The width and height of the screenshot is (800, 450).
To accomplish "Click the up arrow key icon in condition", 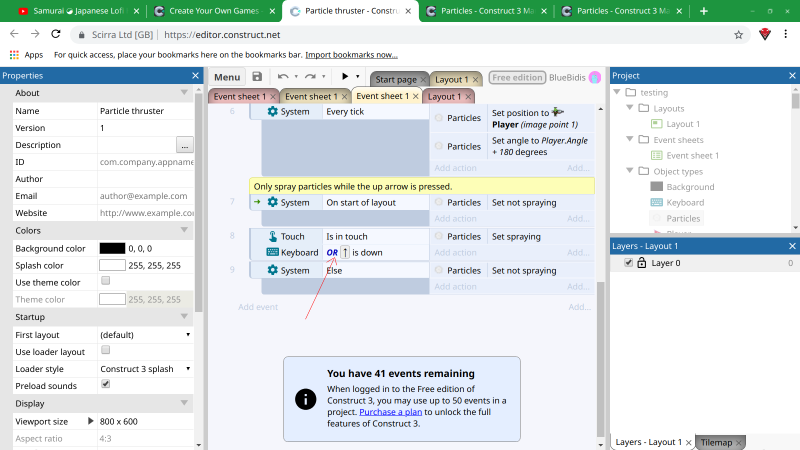I will pos(345,252).
